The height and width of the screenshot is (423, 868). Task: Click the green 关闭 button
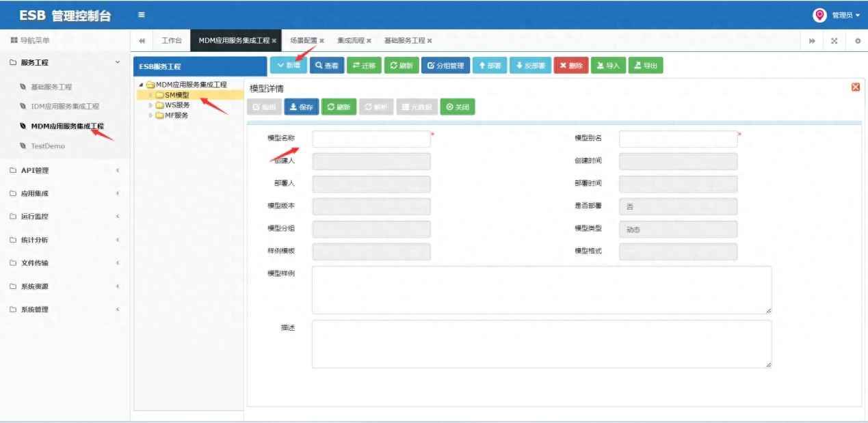458,107
